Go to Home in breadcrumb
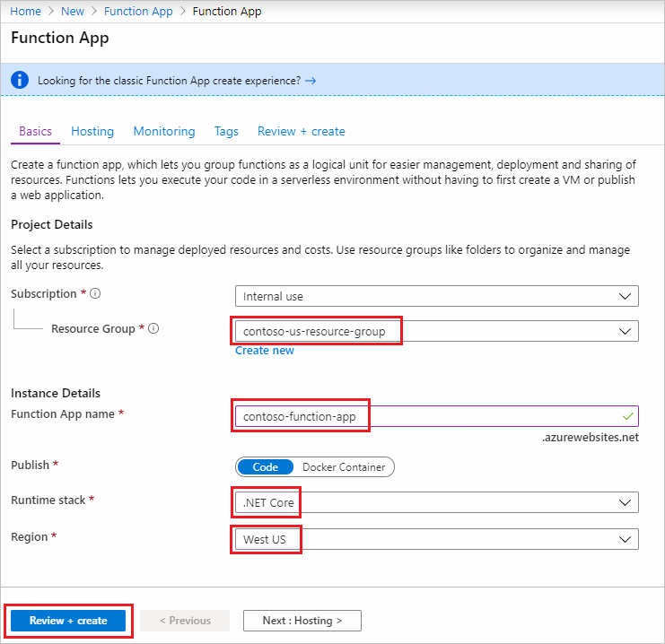Viewport: 665px width, 644px height. click(25, 12)
